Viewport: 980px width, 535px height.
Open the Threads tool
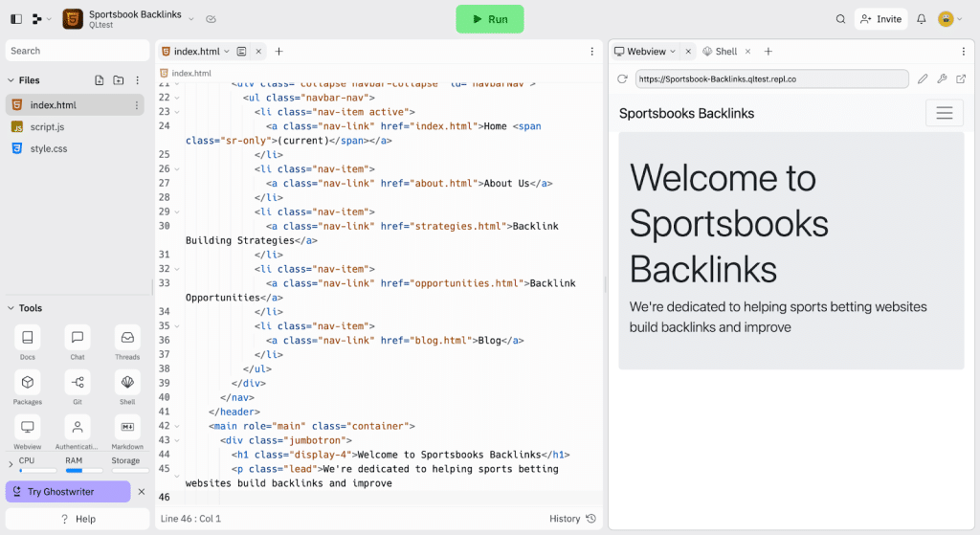(x=127, y=338)
